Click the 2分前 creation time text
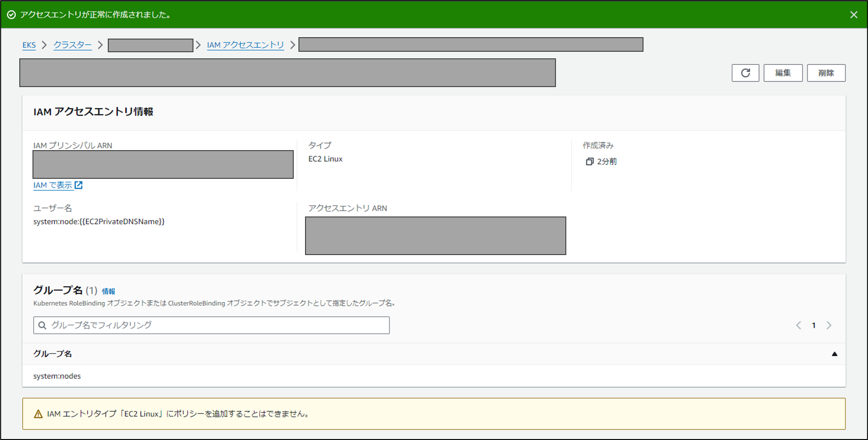Screen dimensions: 868x440 [x=607, y=161]
